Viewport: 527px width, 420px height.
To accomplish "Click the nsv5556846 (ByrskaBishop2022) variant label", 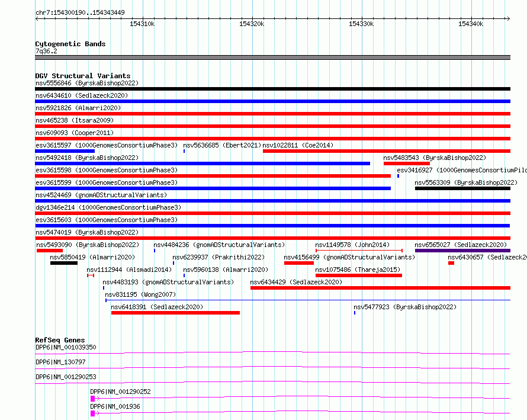I will tap(87, 83).
